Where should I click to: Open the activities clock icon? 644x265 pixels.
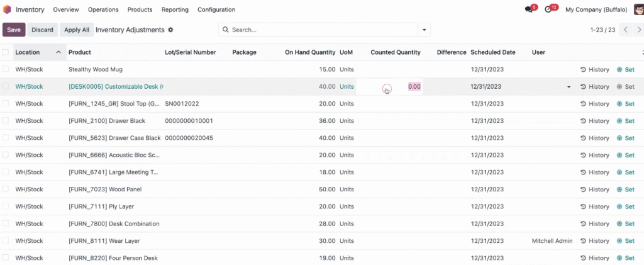click(548, 9)
